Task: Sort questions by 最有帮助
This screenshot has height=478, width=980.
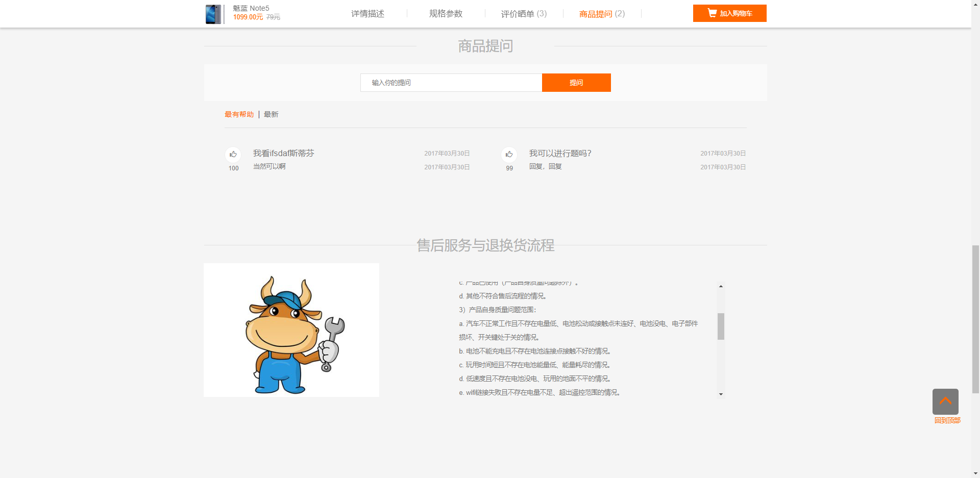Action: click(239, 114)
